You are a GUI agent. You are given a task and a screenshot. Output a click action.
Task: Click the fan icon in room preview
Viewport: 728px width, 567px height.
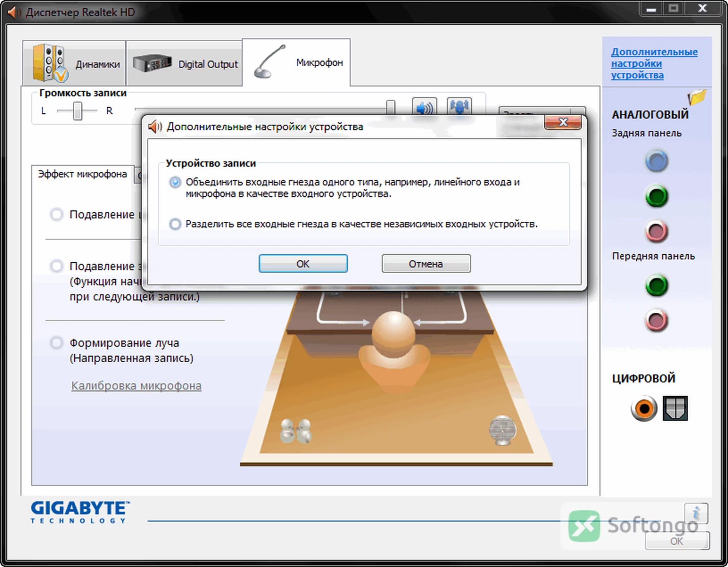(503, 430)
